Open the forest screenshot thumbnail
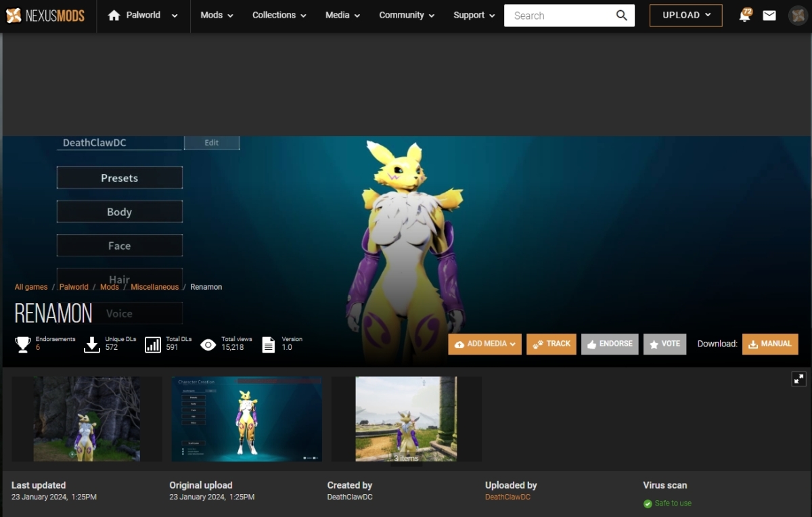Image resolution: width=812 pixels, height=517 pixels. coord(87,419)
